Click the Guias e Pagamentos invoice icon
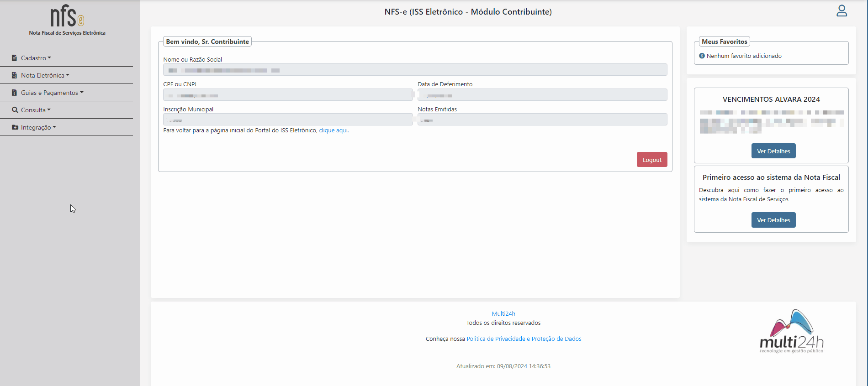Image resolution: width=868 pixels, height=386 pixels. tap(15, 93)
